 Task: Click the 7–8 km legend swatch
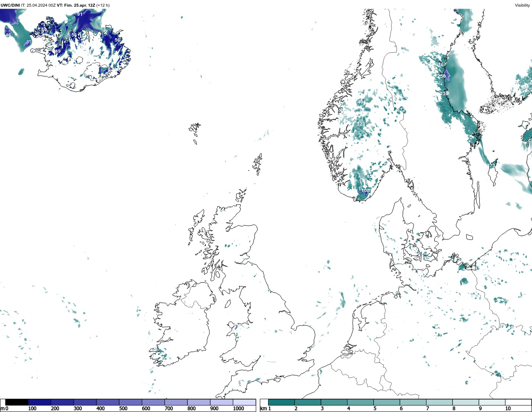[x=439, y=402]
